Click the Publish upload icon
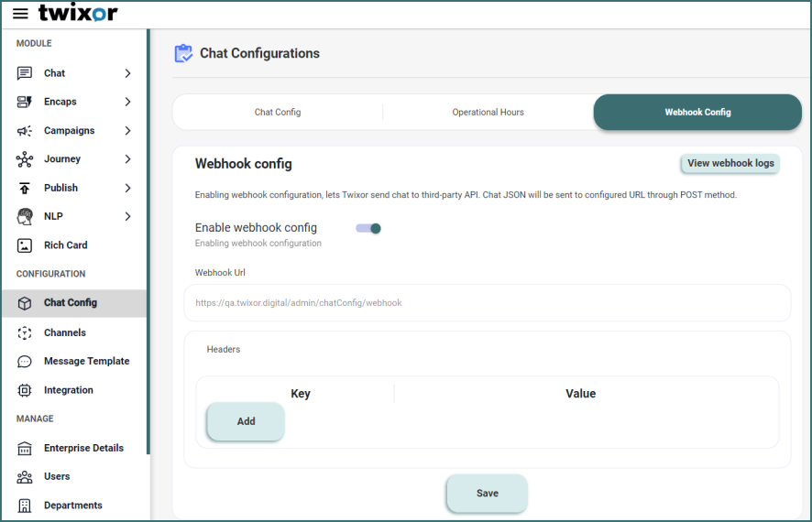This screenshot has width=812, height=522. pos(25,188)
